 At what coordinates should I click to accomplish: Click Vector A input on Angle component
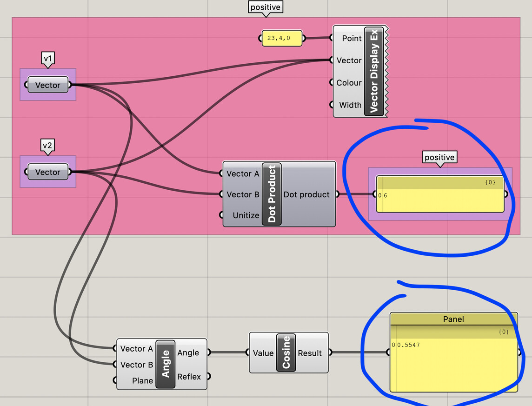[x=136, y=349]
